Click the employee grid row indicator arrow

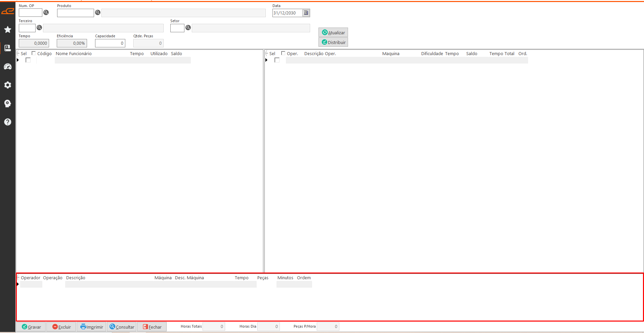click(18, 60)
